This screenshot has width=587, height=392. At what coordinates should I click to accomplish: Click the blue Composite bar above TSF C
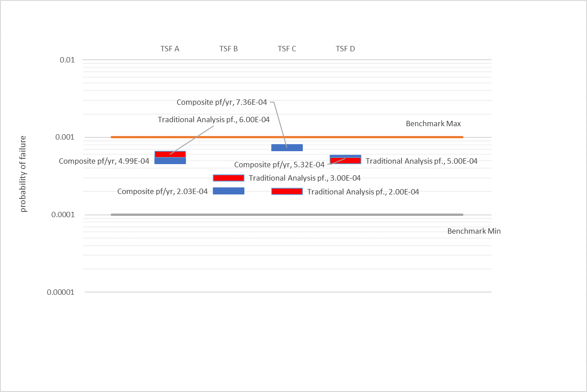pos(287,146)
